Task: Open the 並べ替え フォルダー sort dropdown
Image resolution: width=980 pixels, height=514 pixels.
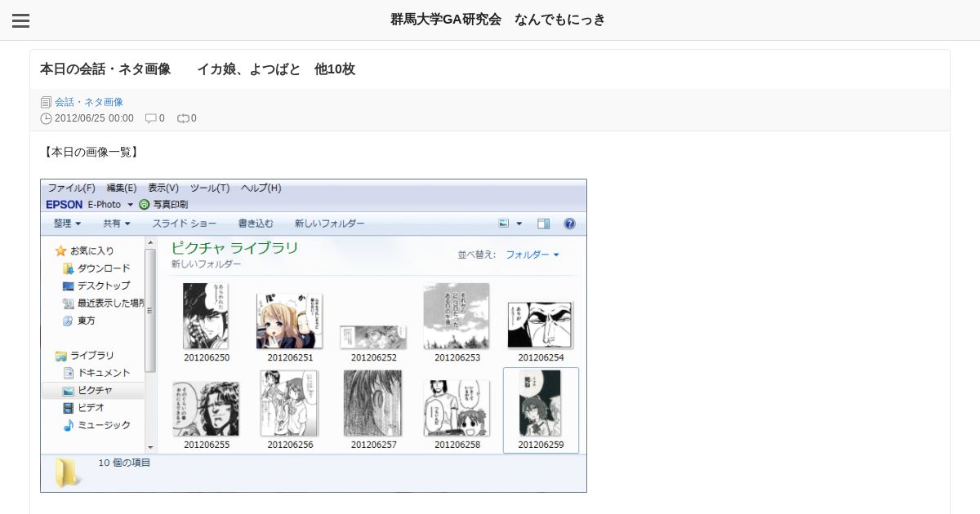Action: tap(532, 255)
